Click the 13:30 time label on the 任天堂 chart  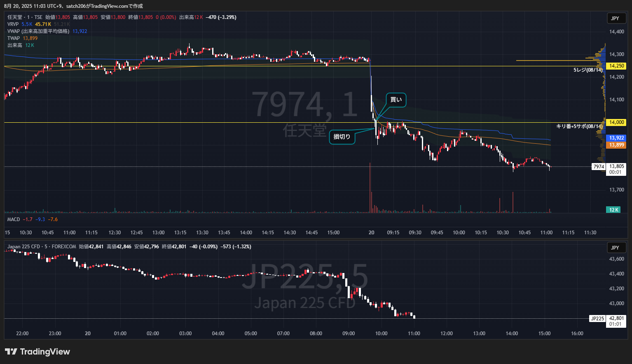click(202, 233)
